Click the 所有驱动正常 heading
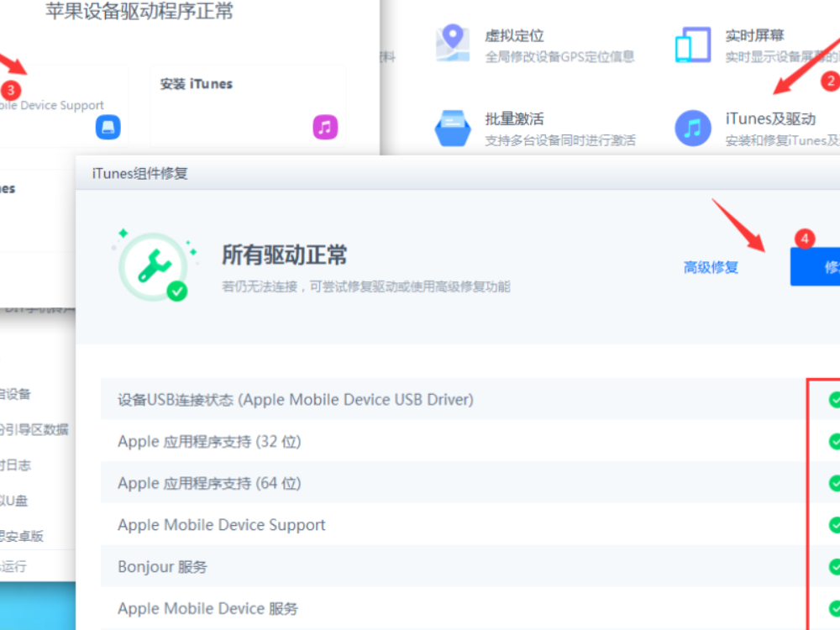 [285, 255]
